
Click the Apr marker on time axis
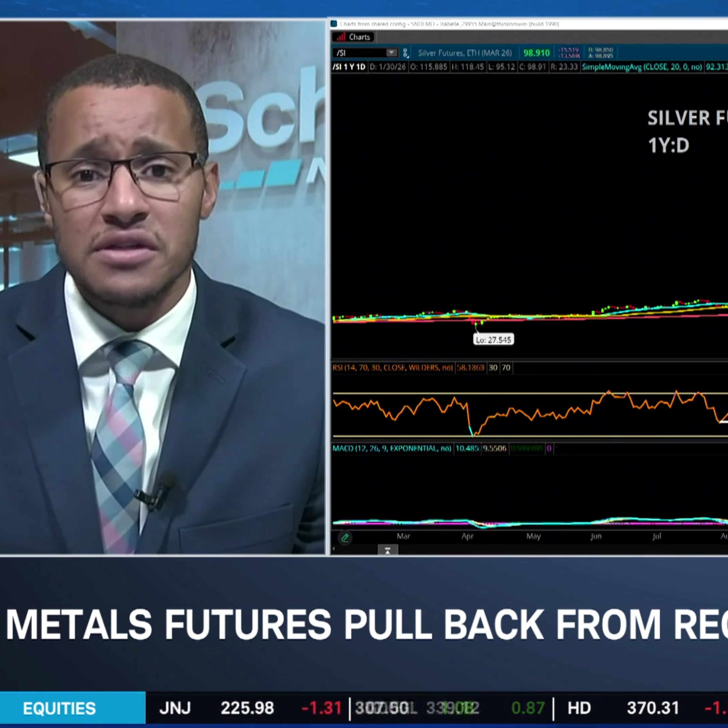467,536
